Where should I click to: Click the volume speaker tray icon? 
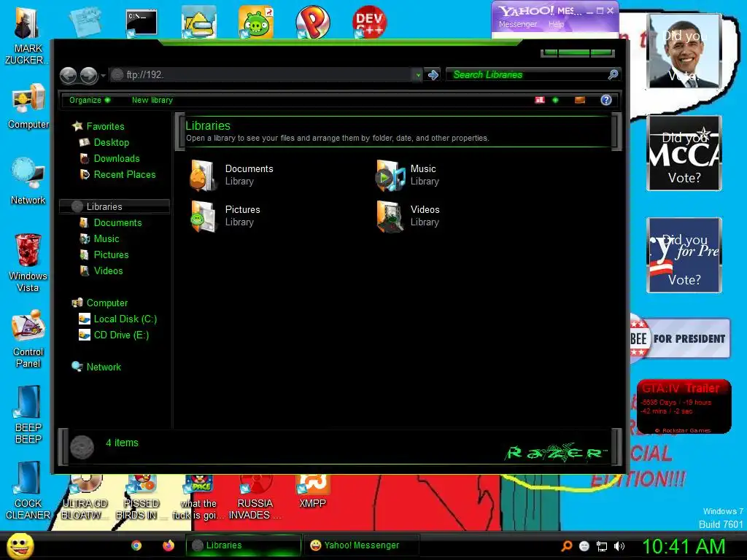[619, 546]
